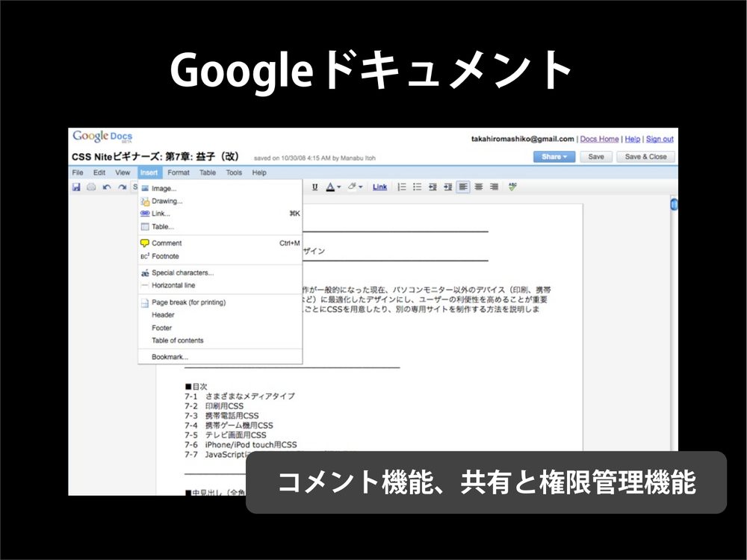Image resolution: width=747 pixels, height=560 pixels.
Task: Select Footer in the Insert menu
Action: [220, 328]
